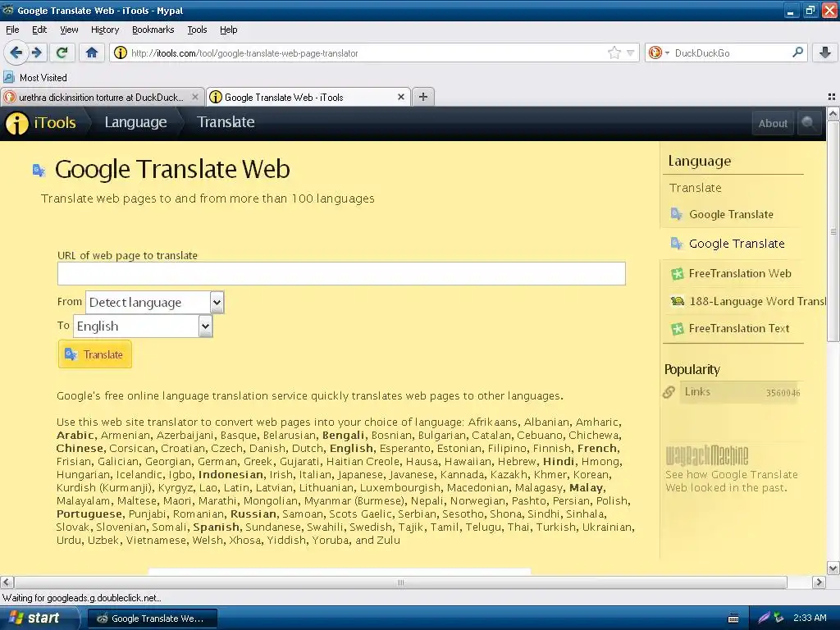Screen dimensions: 840x630
Task: Click the Most Visited bookmarks folder
Action: (35, 78)
